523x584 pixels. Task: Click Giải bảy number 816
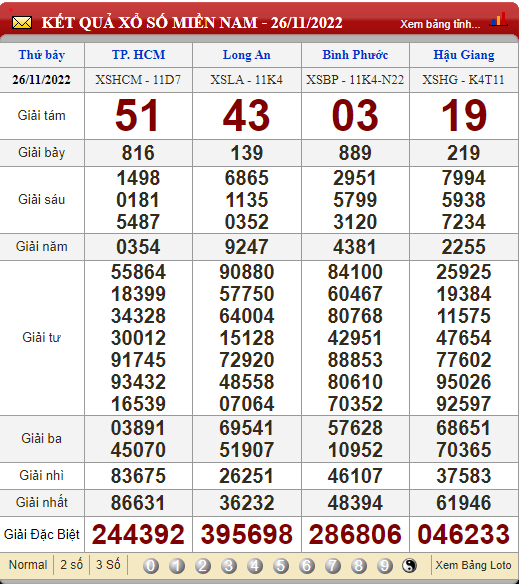[x=138, y=153]
